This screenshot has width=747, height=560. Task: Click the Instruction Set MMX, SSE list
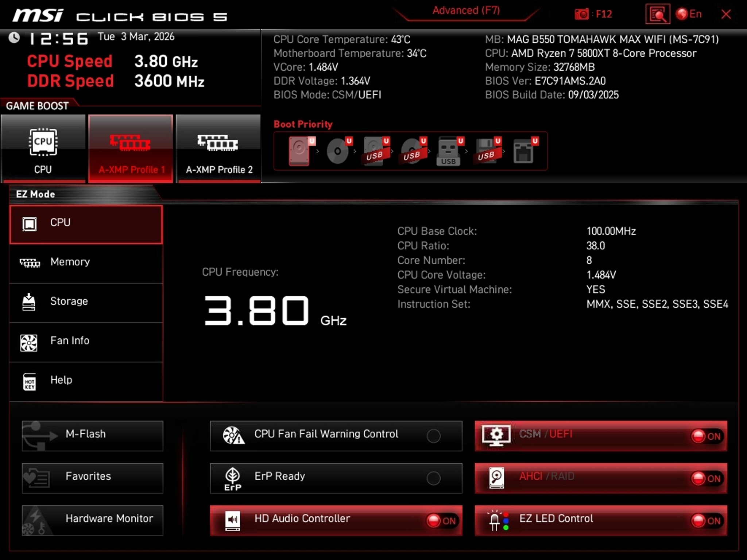click(x=657, y=304)
